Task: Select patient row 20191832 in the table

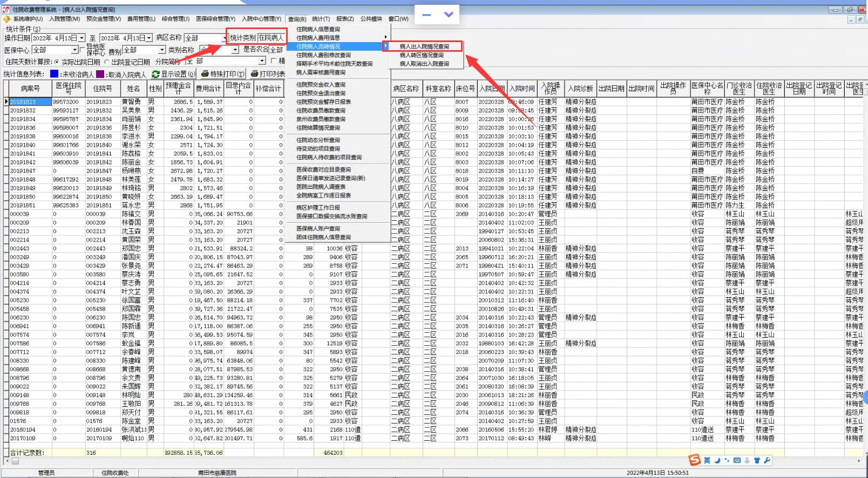Action: click(23, 111)
